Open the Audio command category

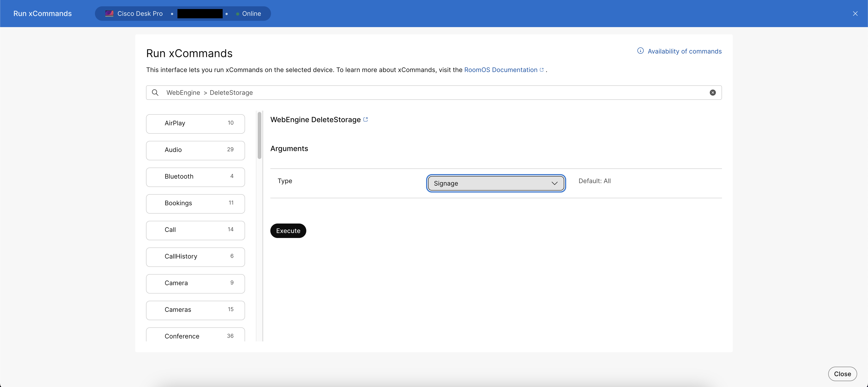coord(195,150)
